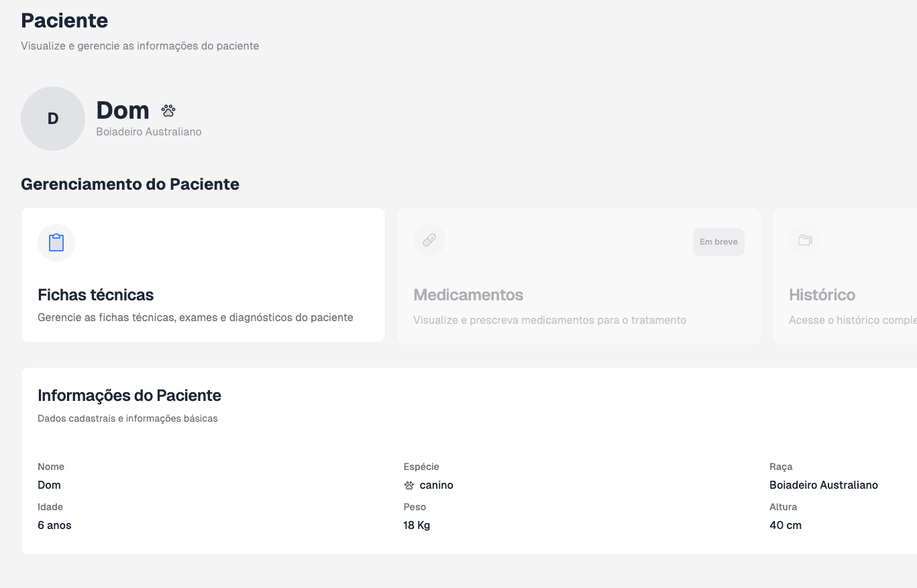Open the Fichas técnicas card title
Screen dimensions: 917x588
click(x=96, y=295)
